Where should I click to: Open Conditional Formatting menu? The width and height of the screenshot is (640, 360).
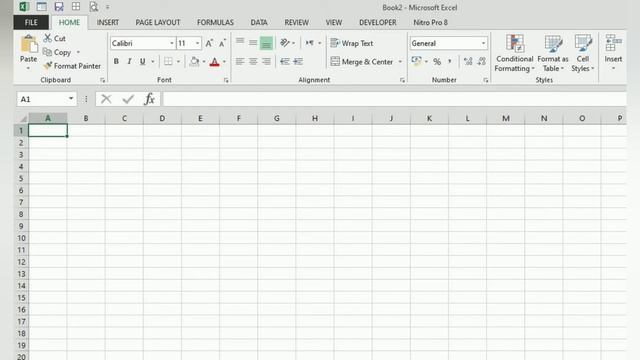514,53
